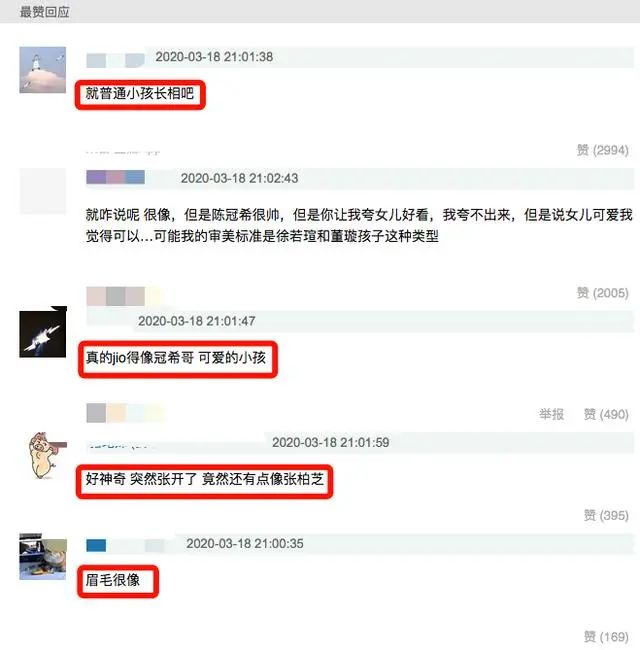Image resolution: width=640 pixels, height=650 pixels.
Task: Click 赞 (395) like button
Action: [606, 515]
